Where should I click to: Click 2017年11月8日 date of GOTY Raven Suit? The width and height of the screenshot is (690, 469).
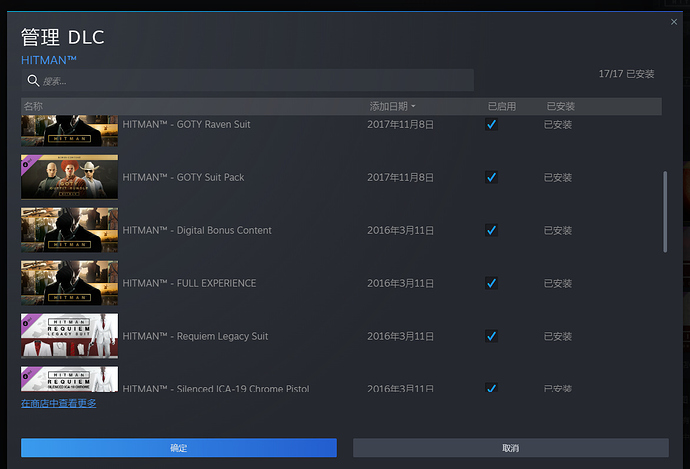pos(400,125)
